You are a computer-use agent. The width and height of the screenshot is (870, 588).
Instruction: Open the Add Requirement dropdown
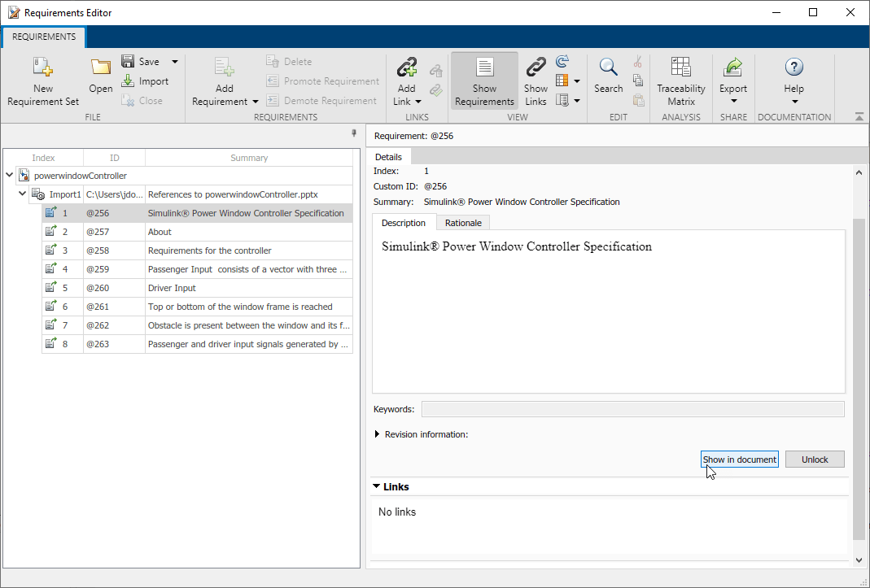[x=255, y=101]
